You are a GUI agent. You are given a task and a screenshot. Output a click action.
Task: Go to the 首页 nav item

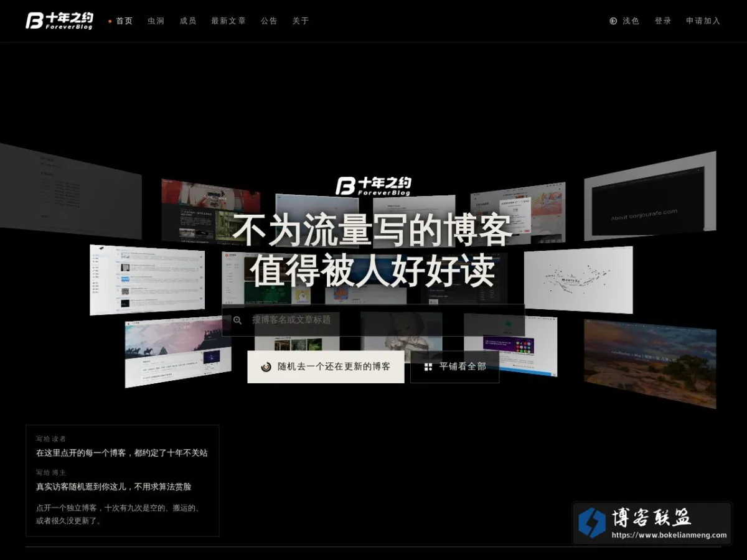pyautogui.click(x=124, y=21)
